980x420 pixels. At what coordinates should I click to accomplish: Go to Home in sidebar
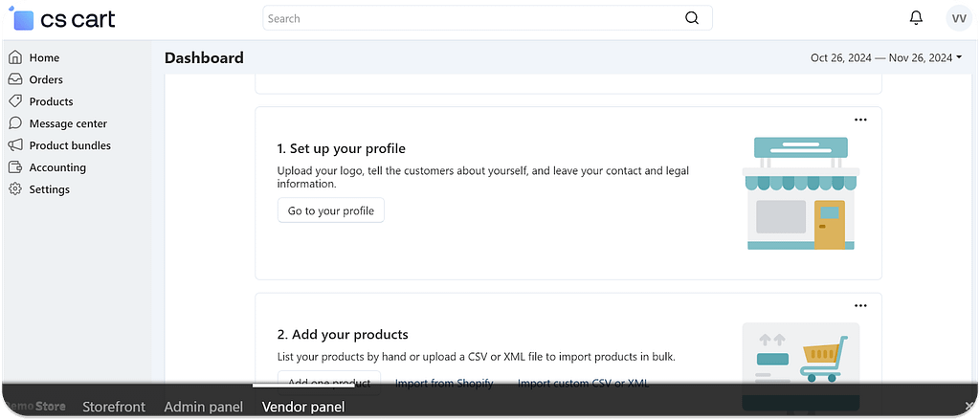44,57
